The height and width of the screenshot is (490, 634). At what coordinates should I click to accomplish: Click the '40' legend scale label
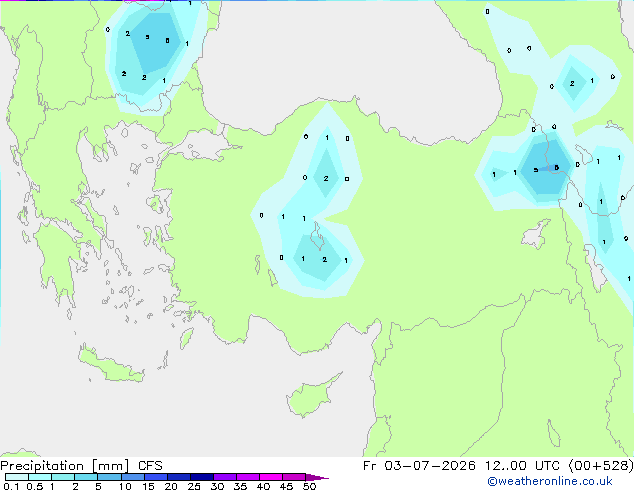[263, 486]
